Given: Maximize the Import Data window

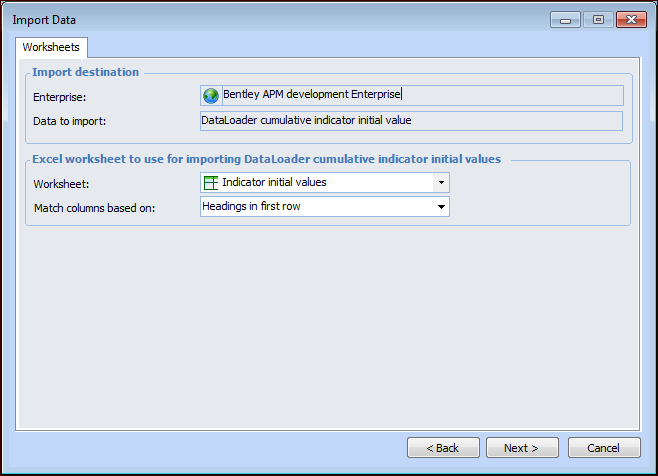Looking at the screenshot, I should click(x=598, y=20).
